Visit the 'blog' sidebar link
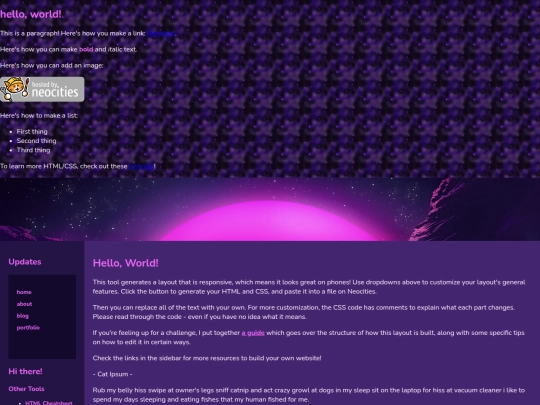540x405 pixels. point(23,316)
